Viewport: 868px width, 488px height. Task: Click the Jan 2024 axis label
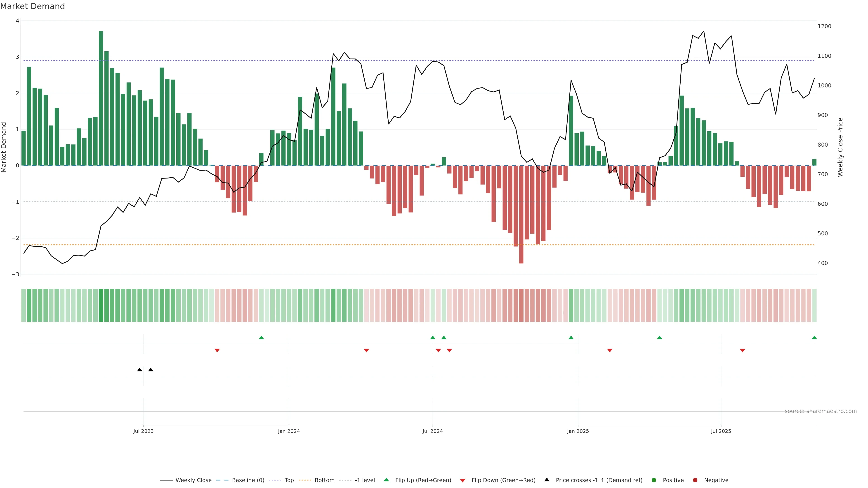click(289, 431)
